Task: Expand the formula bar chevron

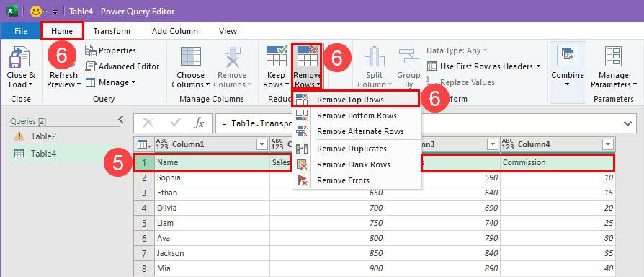Action: pyautogui.click(x=627, y=123)
